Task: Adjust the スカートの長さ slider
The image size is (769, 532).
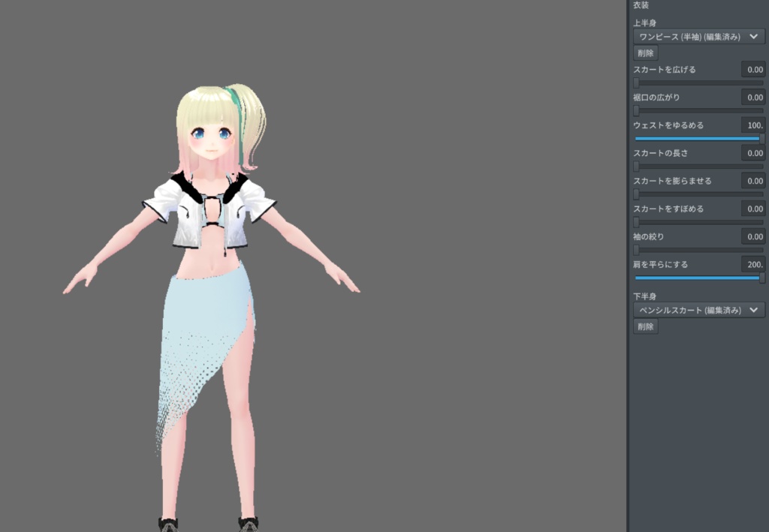Action: 698,166
